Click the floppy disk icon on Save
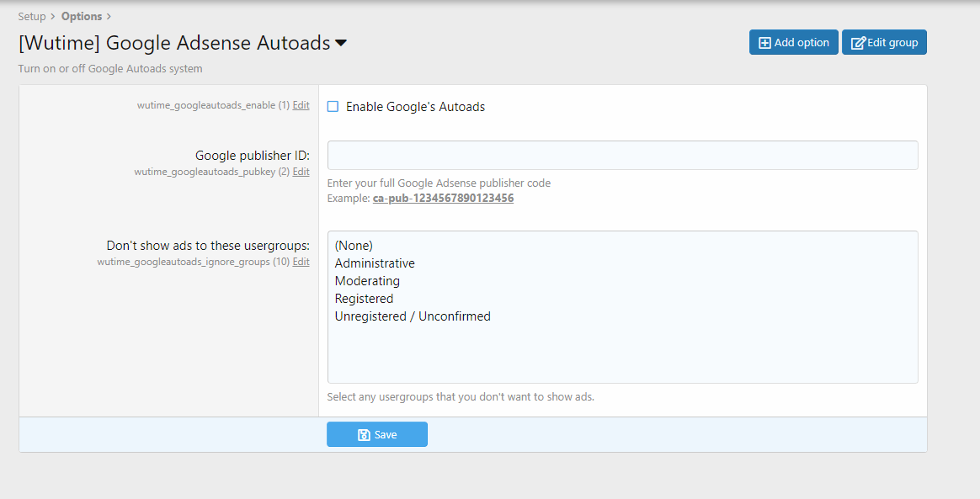This screenshot has width=980, height=499. pos(364,435)
